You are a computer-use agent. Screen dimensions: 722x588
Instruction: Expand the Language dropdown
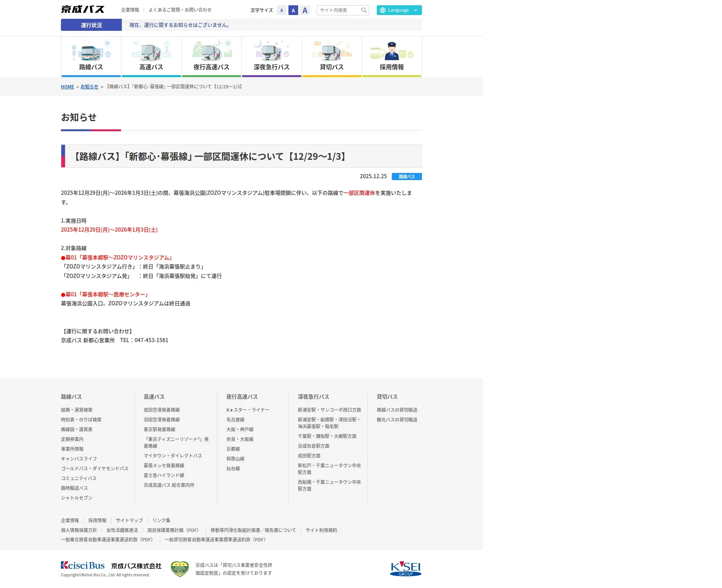tap(399, 10)
